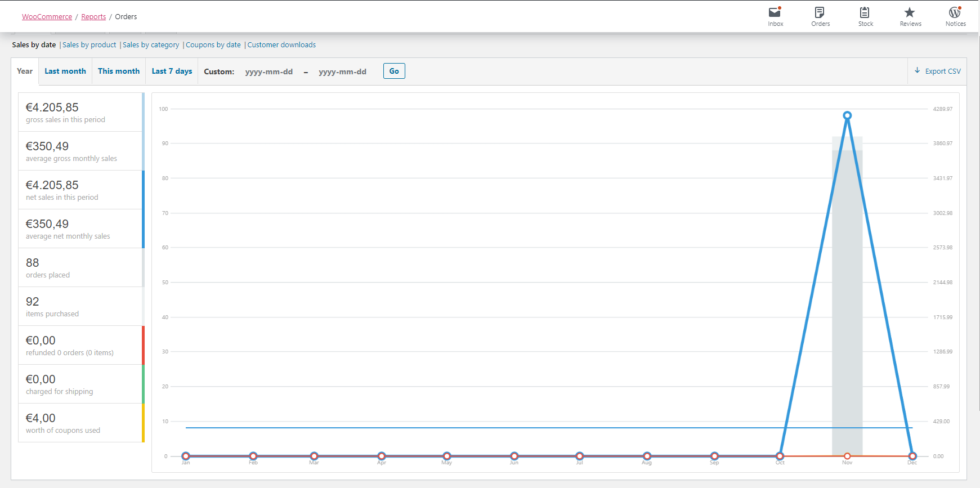The height and width of the screenshot is (488, 980).
Task: Show the Last 7 days report
Action: [x=172, y=71]
